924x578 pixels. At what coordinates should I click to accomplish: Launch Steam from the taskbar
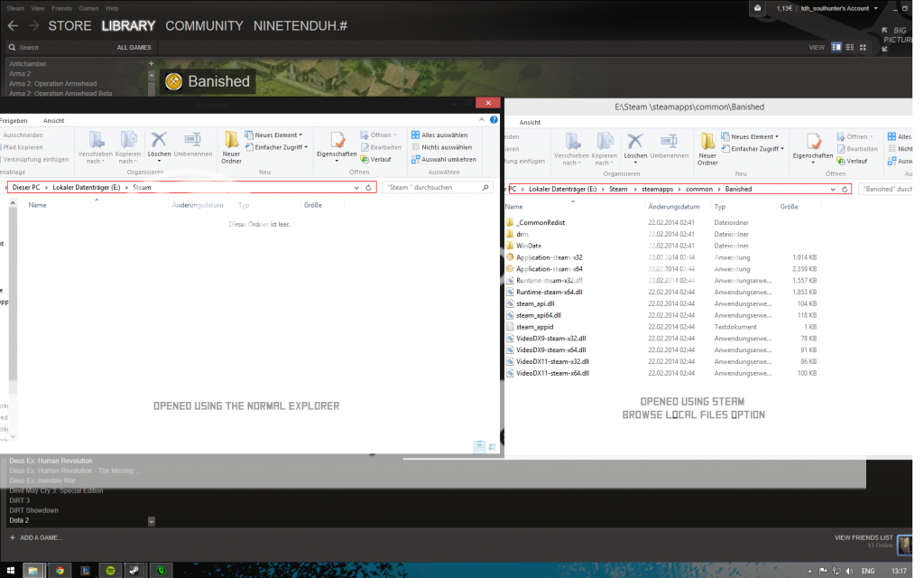tap(134, 571)
